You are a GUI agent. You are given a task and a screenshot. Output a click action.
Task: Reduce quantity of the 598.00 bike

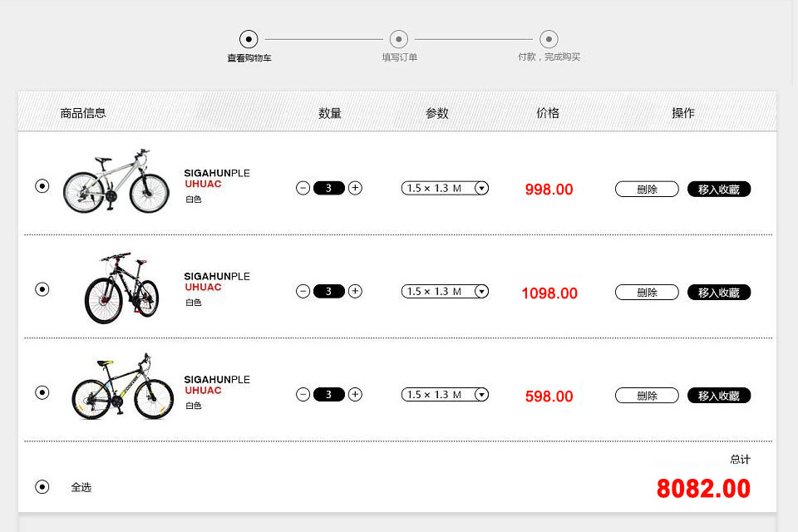(x=303, y=394)
